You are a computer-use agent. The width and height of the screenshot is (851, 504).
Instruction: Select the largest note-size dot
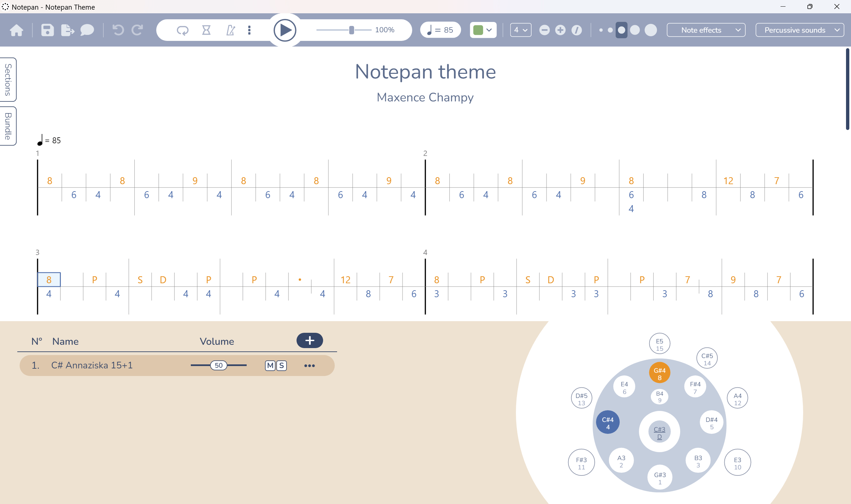pyautogui.click(x=651, y=30)
